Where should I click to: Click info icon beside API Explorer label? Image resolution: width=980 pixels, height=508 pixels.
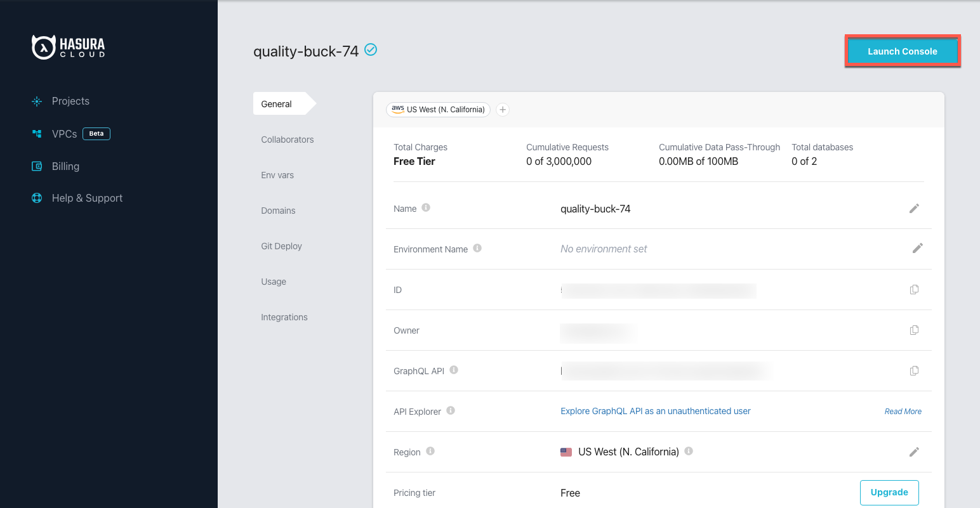tap(451, 411)
